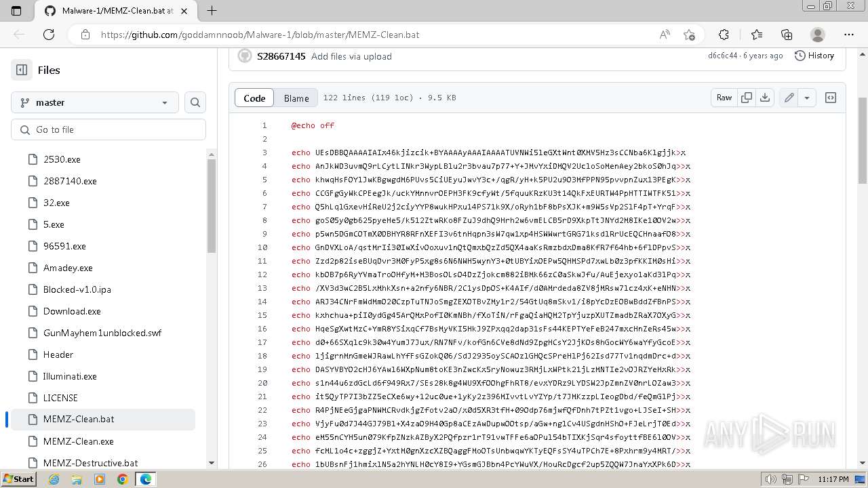The image size is (868, 488).
Task: Click line number 1 in code
Action: [264, 125]
